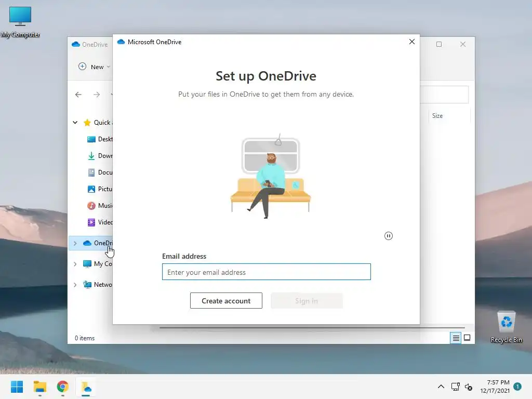Open the Documents folder in the sidebar
Image resolution: width=532 pixels, height=399 pixels.
[x=100, y=172]
